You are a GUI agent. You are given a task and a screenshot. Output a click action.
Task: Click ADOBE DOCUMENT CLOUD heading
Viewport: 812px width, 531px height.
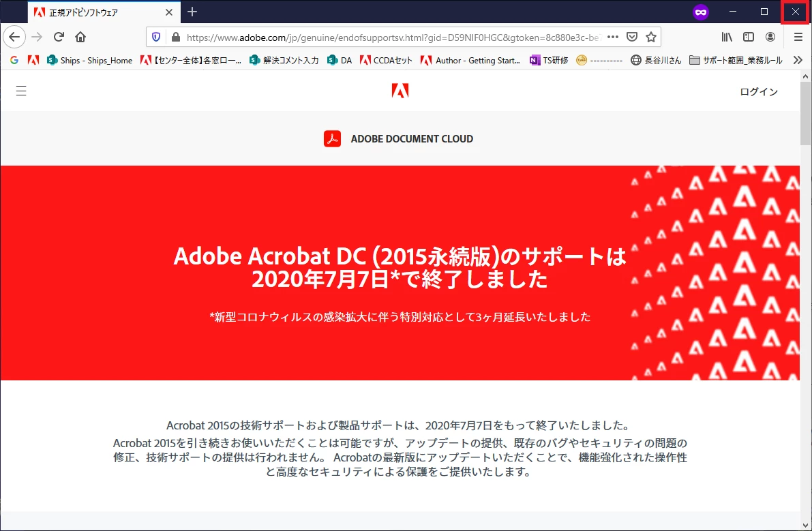(412, 138)
